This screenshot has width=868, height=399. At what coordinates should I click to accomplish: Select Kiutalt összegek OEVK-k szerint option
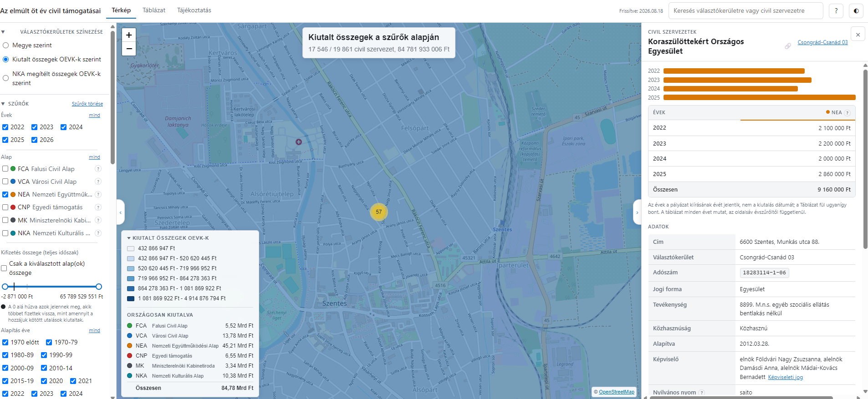click(x=6, y=60)
